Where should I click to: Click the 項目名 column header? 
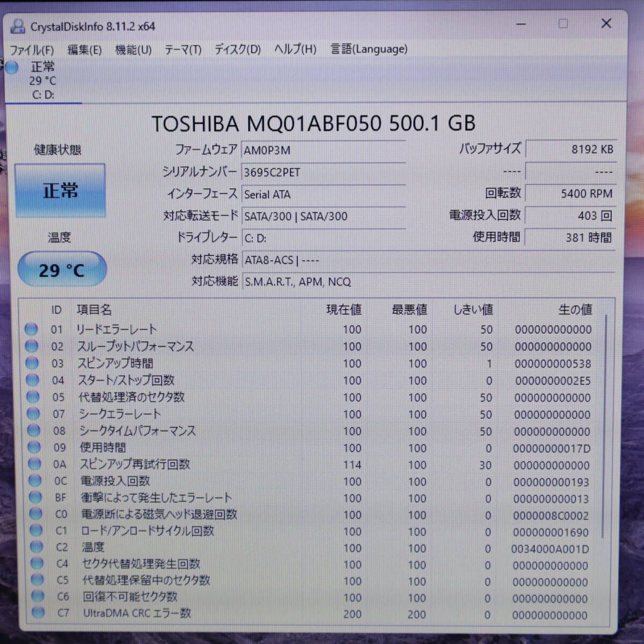click(x=94, y=310)
